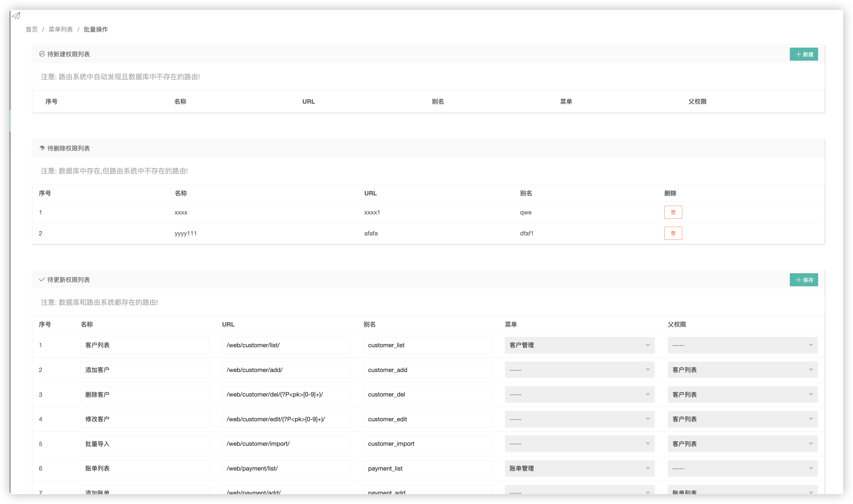The height and width of the screenshot is (504, 853).
Task: Click icon beside 待删除权限列表 heading
Action: pos(42,148)
